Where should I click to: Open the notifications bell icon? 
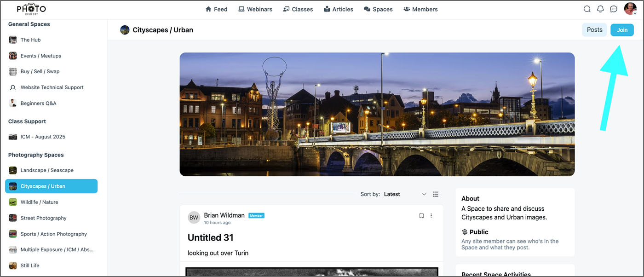click(600, 9)
